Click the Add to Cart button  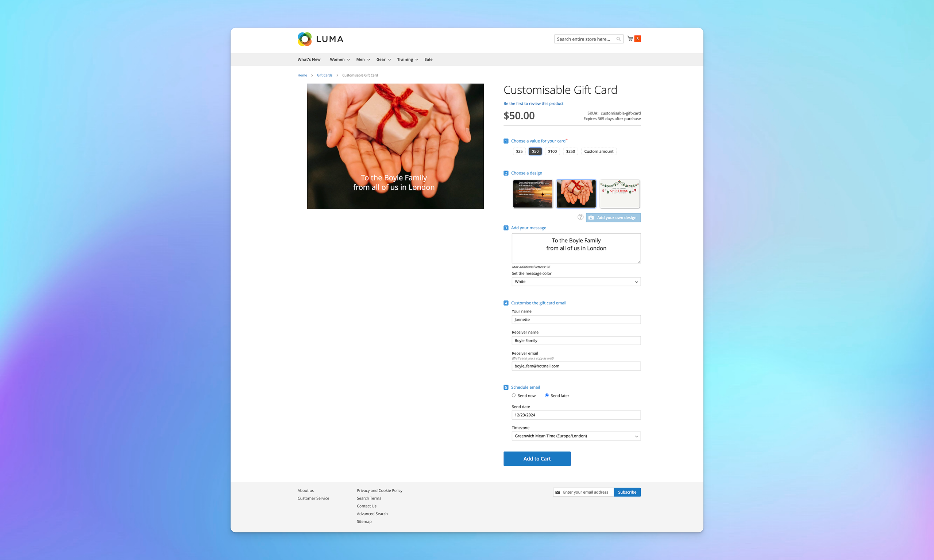[x=537, y=458]
